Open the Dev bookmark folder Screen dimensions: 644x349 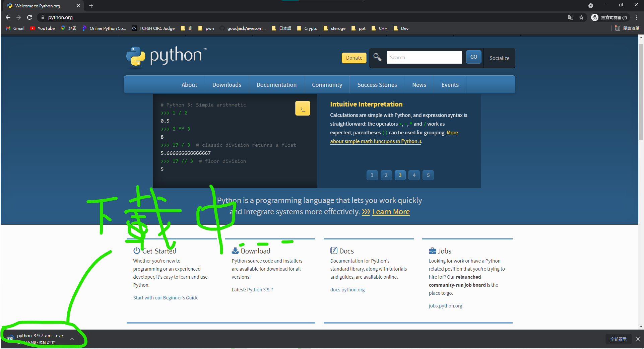pos(401,28)
